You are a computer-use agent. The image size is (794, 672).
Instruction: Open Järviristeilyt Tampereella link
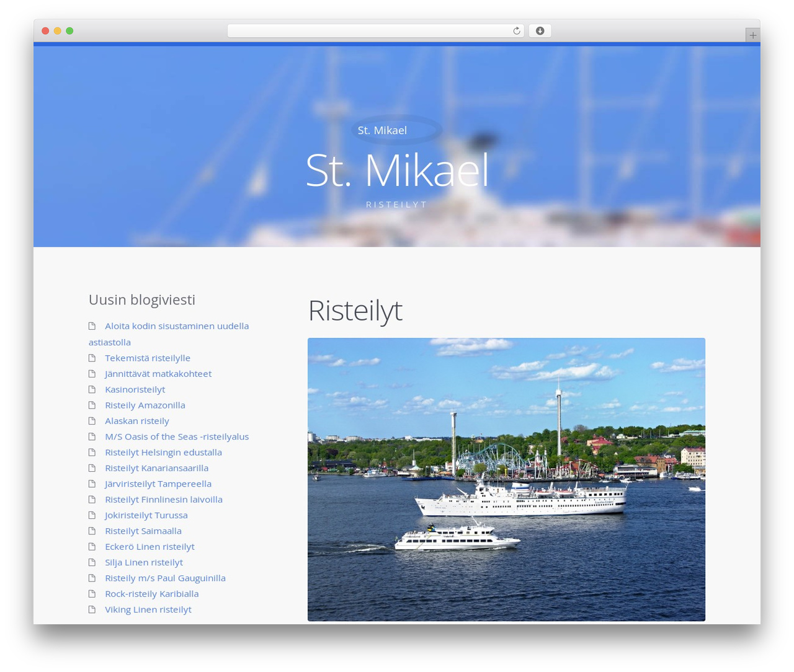click(x=158, y=484)
